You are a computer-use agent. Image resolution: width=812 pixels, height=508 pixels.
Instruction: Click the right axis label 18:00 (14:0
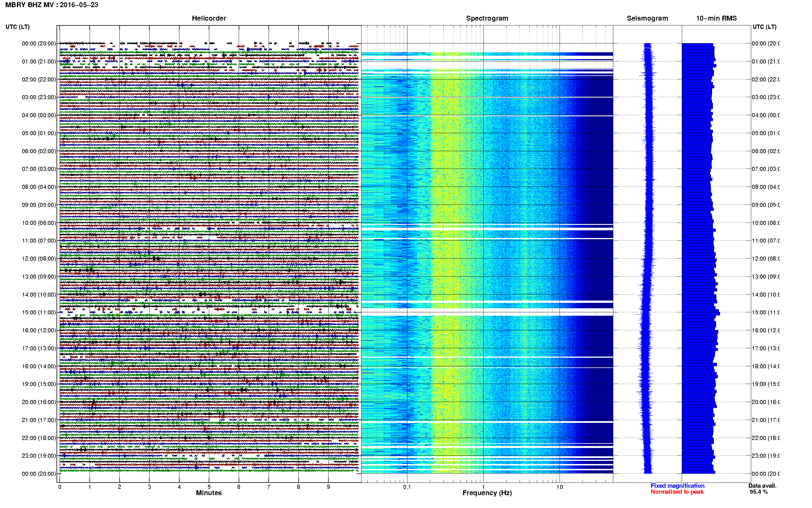click(766, 366)
